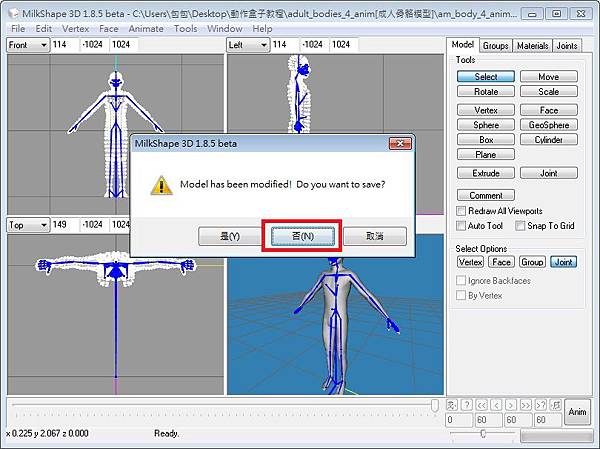This screenshot has height=449, width=600.
Task: Jump to last frame with '>>'
Action: pos(526,405)
